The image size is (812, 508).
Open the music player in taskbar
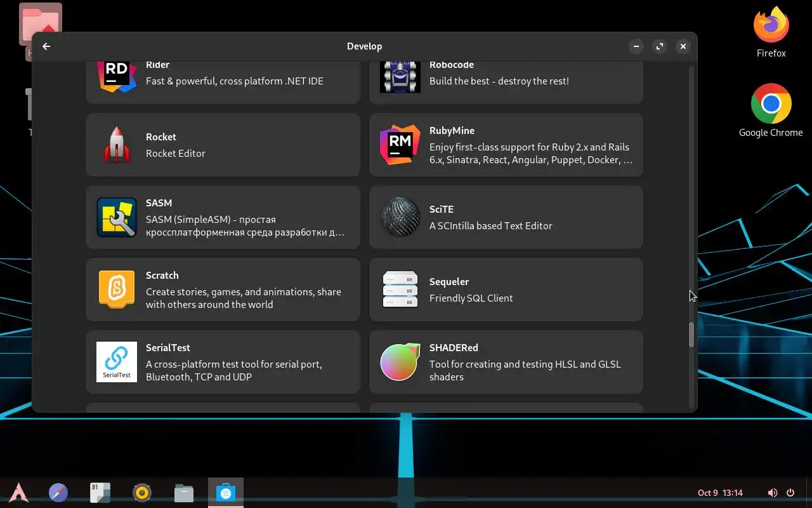point(142,493)
